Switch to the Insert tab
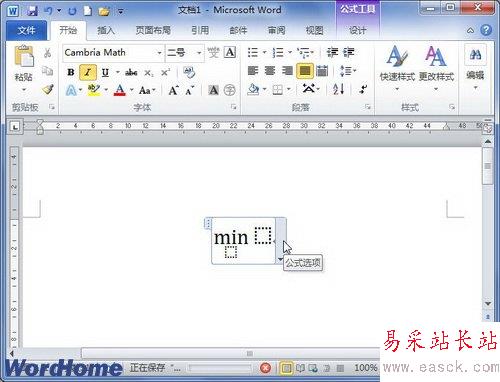Image resolution: width=500 pixels, height=382 pixels. click(x=106, y=31)
